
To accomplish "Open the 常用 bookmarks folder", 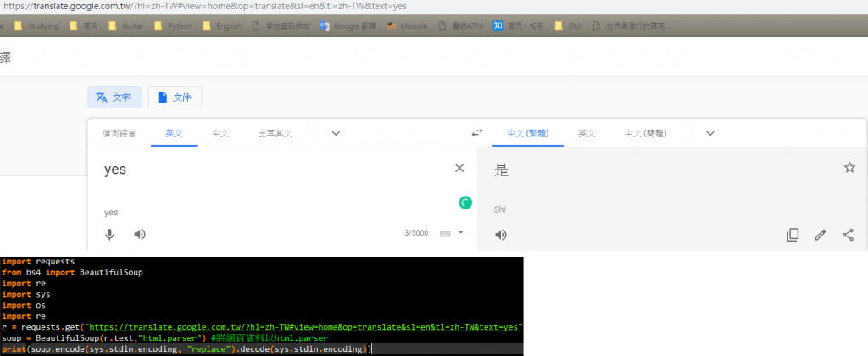I will (x=85, y=26).
